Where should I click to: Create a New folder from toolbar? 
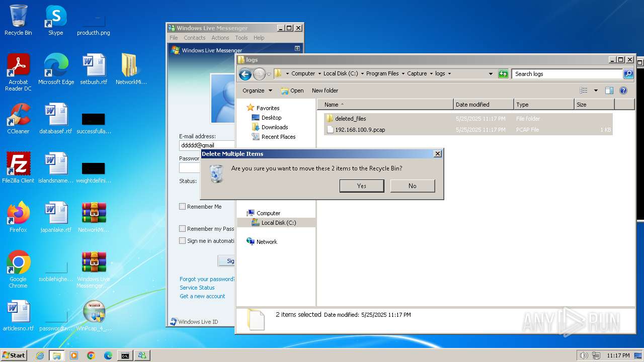click(x=325, y=90)
